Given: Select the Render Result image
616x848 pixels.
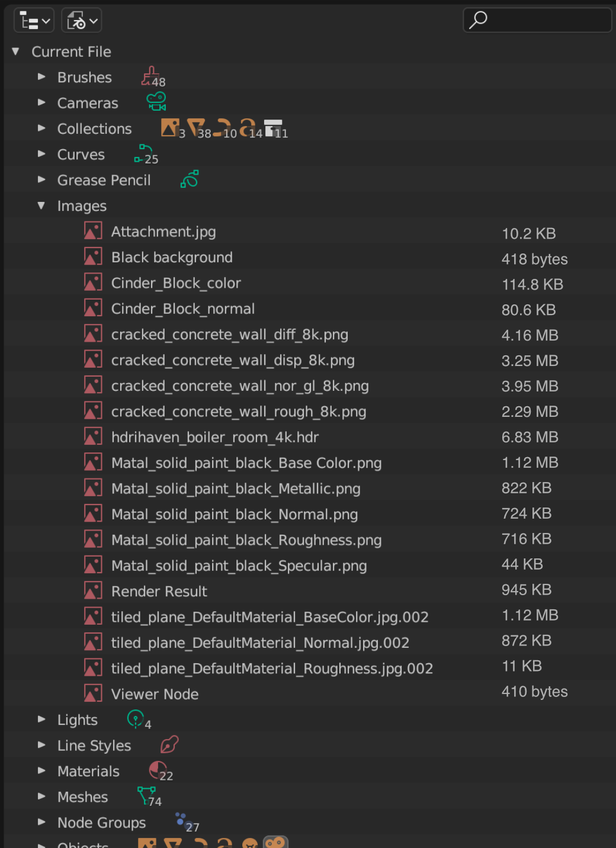Looking at the screenshot, I should pyautogui.click(x=159, y=591).
